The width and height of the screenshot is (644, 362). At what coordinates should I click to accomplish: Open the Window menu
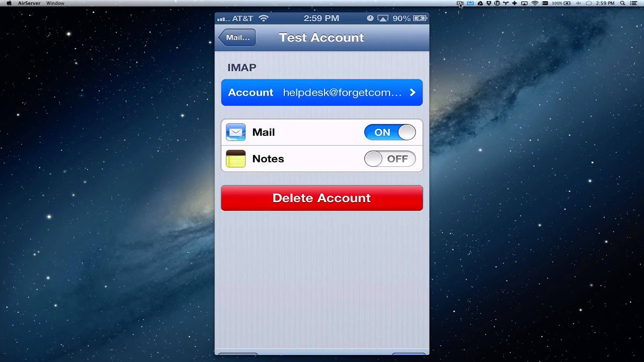pyautogui.click(x=55, y=3)
